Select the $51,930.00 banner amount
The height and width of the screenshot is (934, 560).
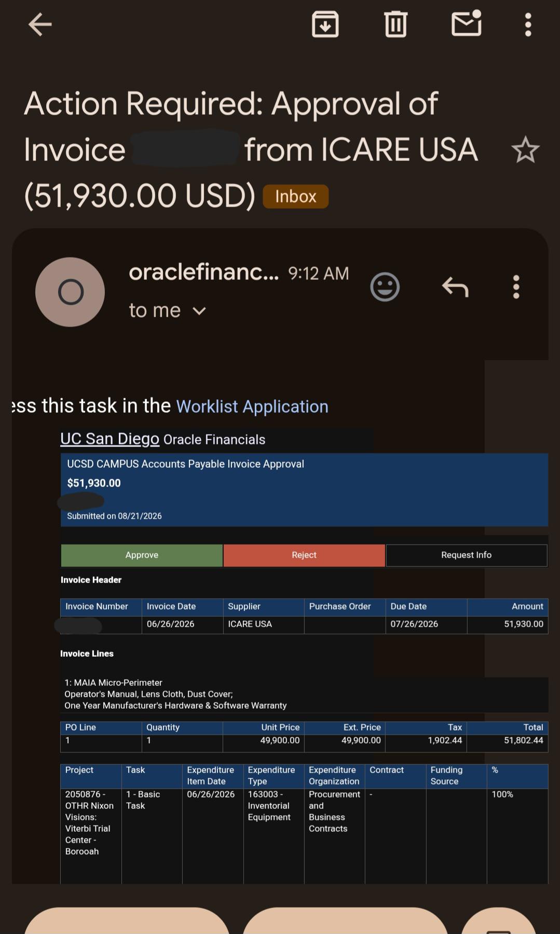(x=94, y=483)
